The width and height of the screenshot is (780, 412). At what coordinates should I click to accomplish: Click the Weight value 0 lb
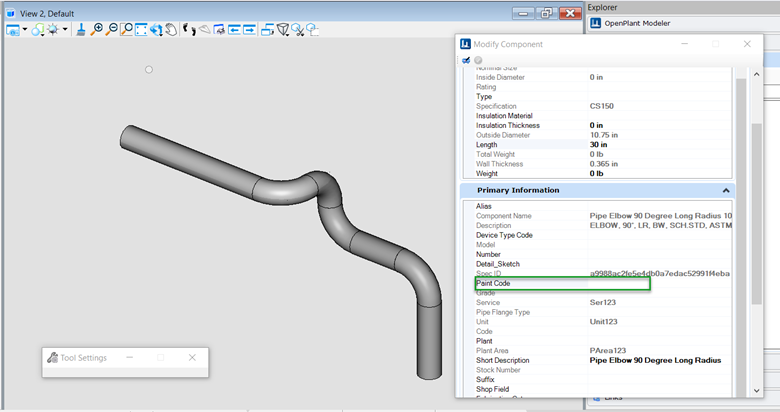[x=596, y=174]
